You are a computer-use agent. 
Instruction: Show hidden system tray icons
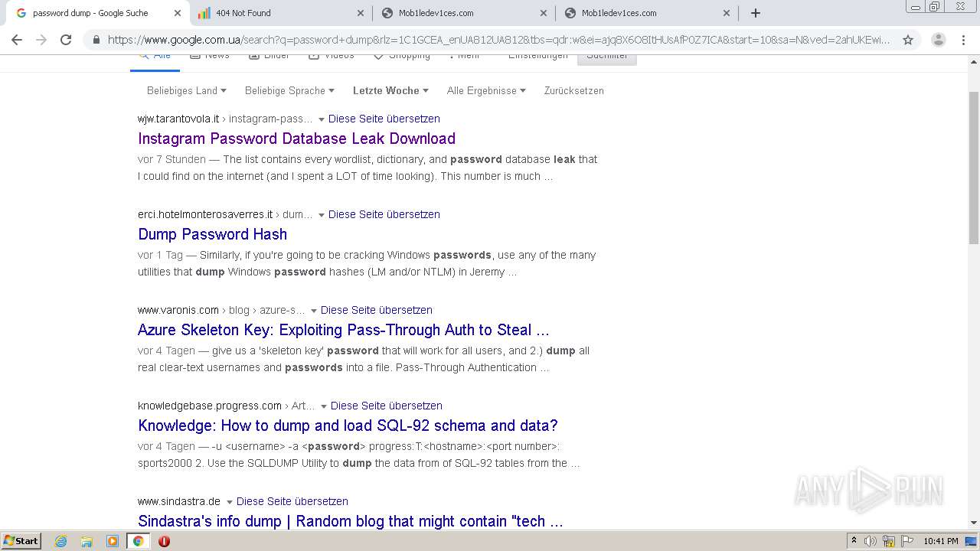tap(854, 541)
